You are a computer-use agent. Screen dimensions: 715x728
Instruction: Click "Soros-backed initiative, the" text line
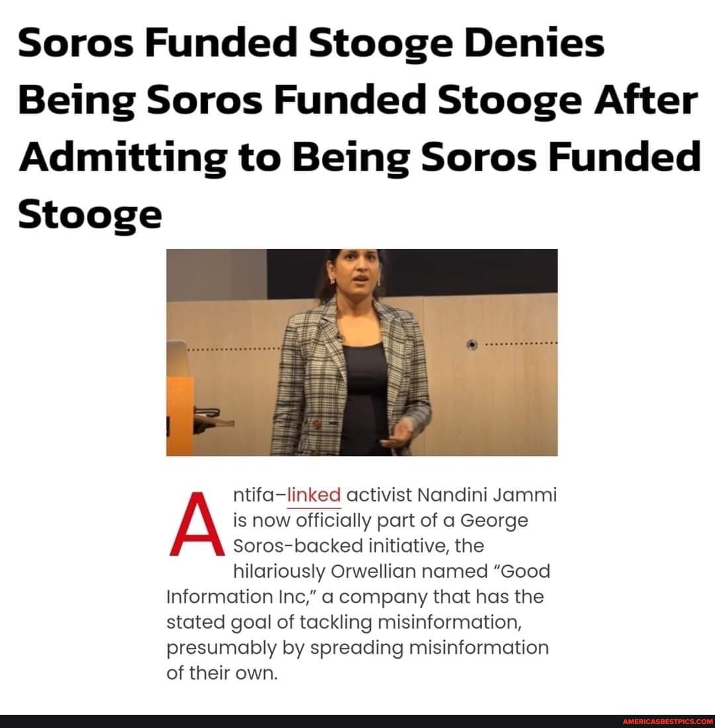[358, 545]
